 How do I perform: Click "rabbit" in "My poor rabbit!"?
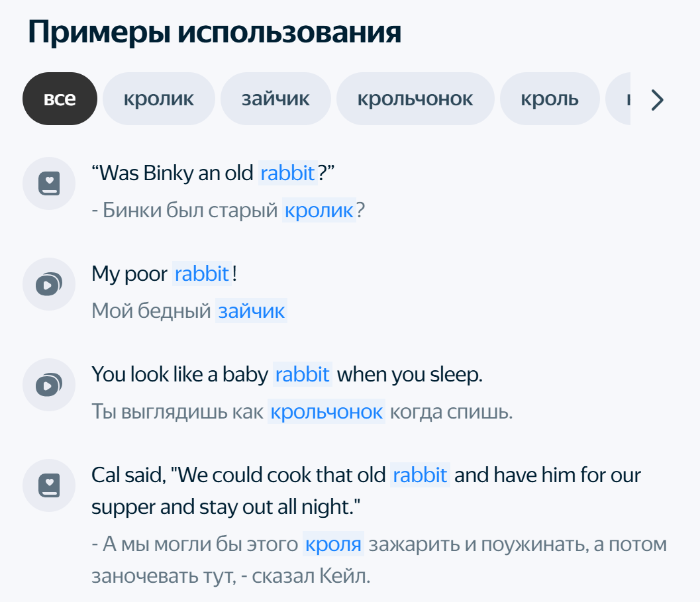click(x=202, y=274)
